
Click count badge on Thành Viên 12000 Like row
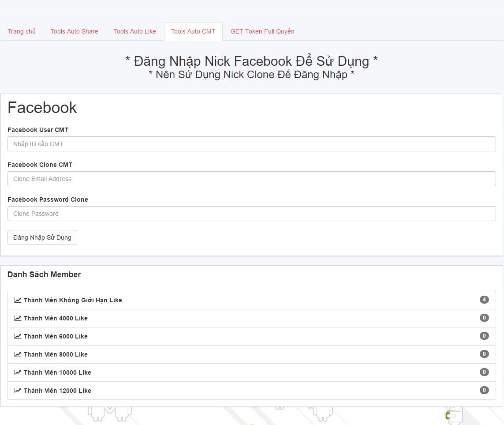pyautogui.click(x=484, y=390)
